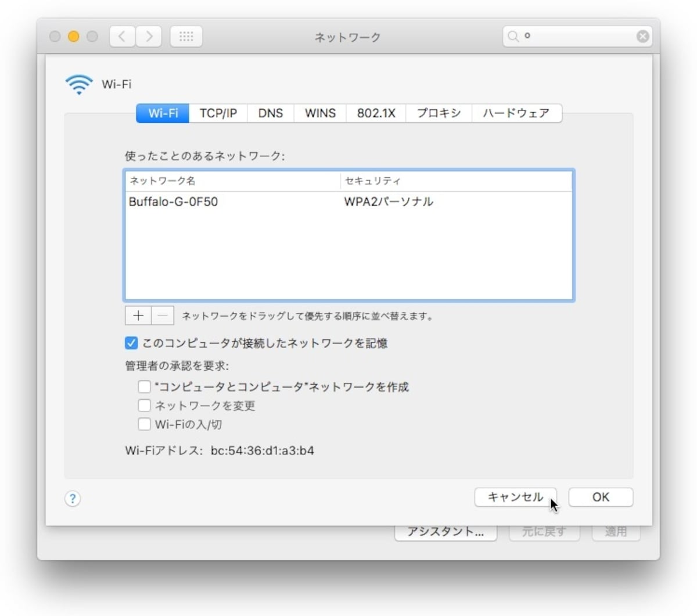
Task: Click the magnifying glass search icon
Action: pos(513,36)
